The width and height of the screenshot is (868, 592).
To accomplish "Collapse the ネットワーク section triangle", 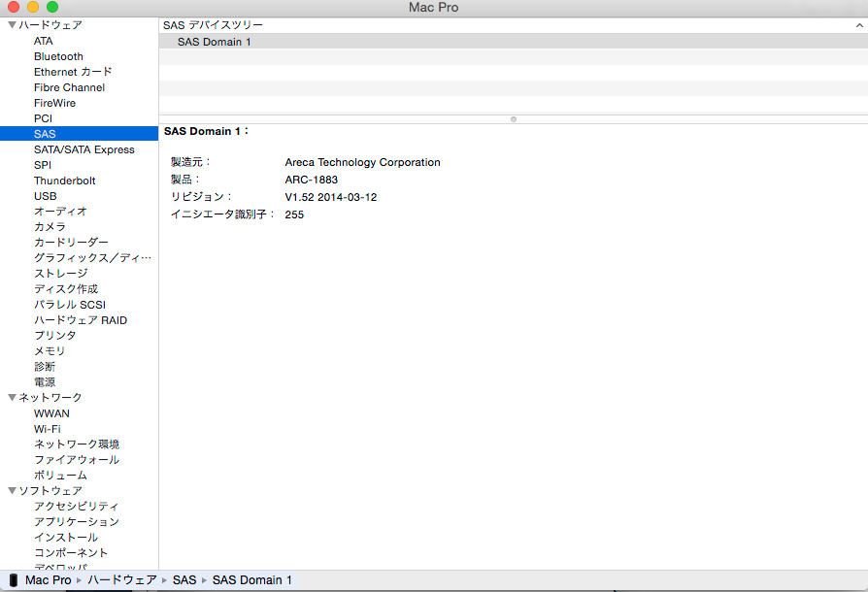I will [x=12, y=397].
